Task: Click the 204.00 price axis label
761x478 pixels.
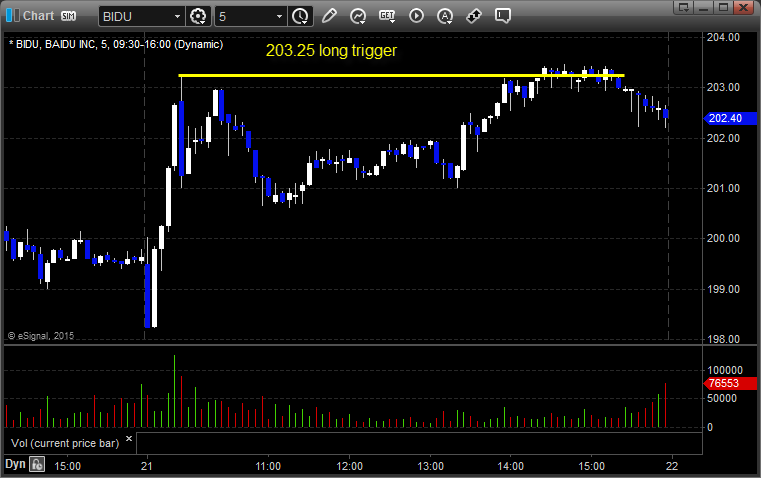Action: click(723, 37)
